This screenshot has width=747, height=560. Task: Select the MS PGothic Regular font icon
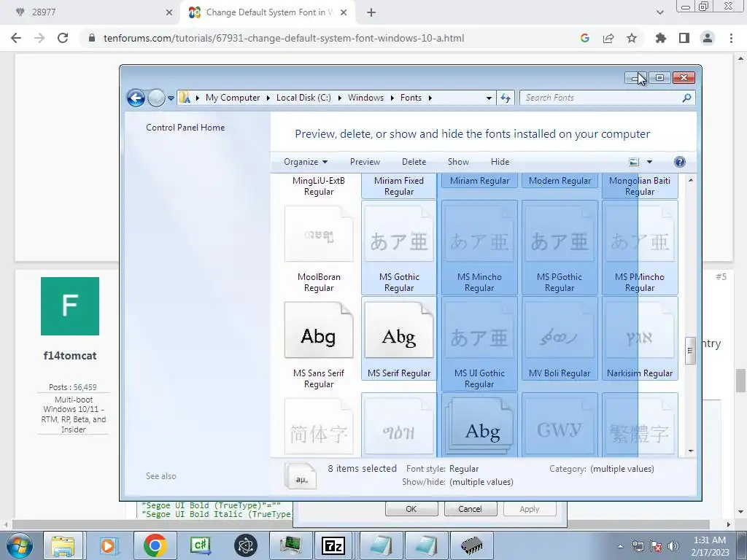coord(560,234)
